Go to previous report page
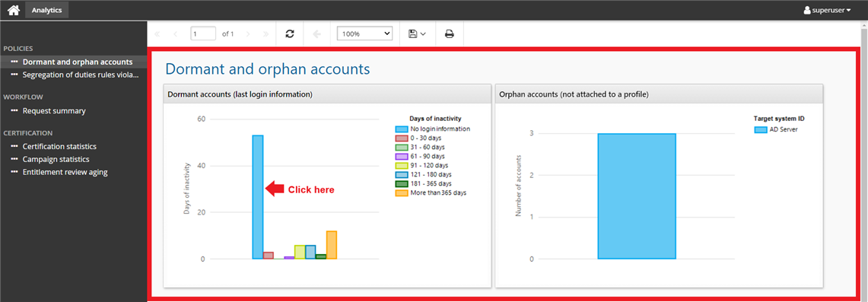Image resolution: width=868 pixels, height=302 pixels. coord(176,33)
